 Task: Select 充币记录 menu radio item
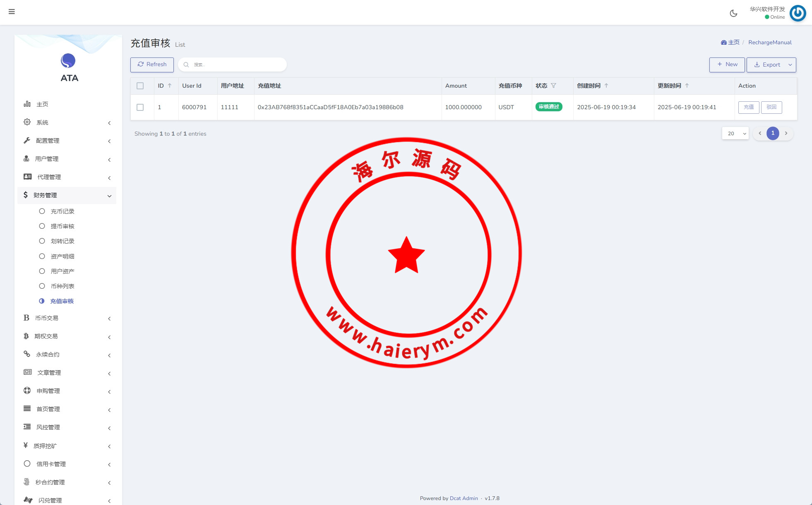tap(42, 211)
